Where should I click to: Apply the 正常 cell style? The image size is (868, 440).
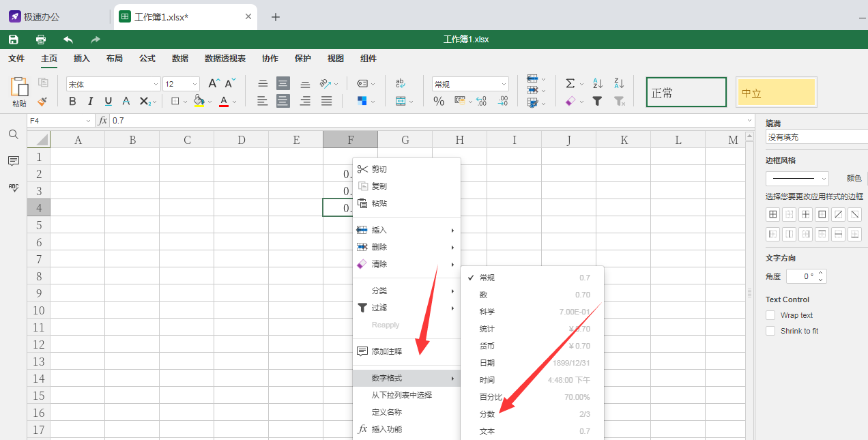pyautogui.click(x=686, y=92)
